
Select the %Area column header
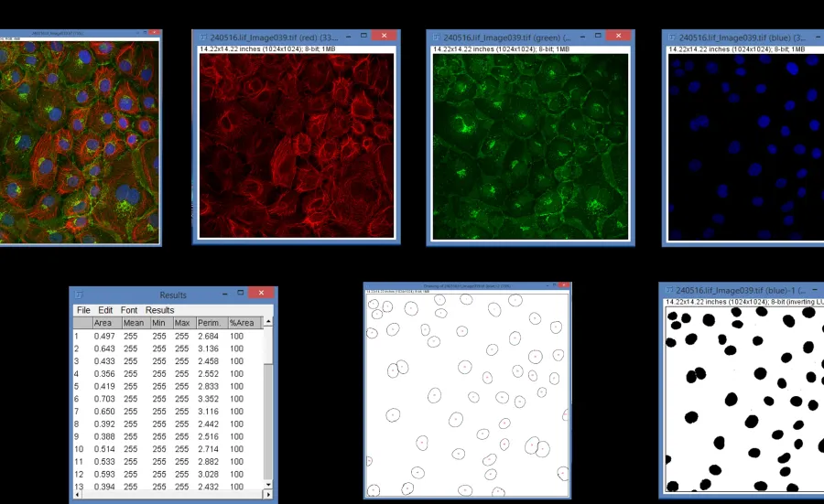(x=243, y=323)
